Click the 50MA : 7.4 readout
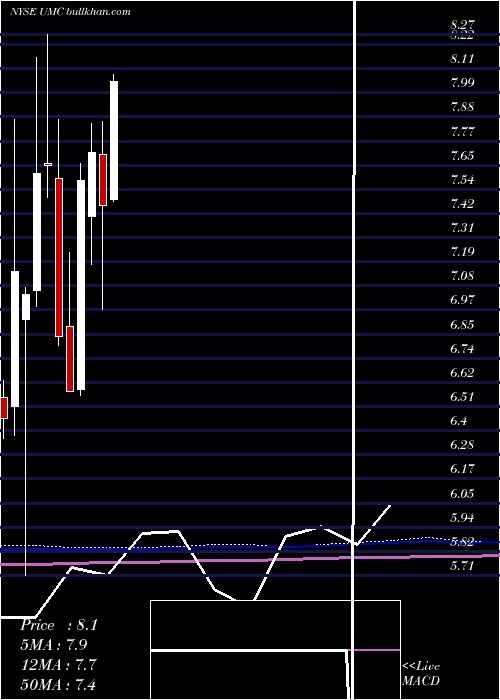The height and width of the screenshot is (700, 500). (58, 684)
